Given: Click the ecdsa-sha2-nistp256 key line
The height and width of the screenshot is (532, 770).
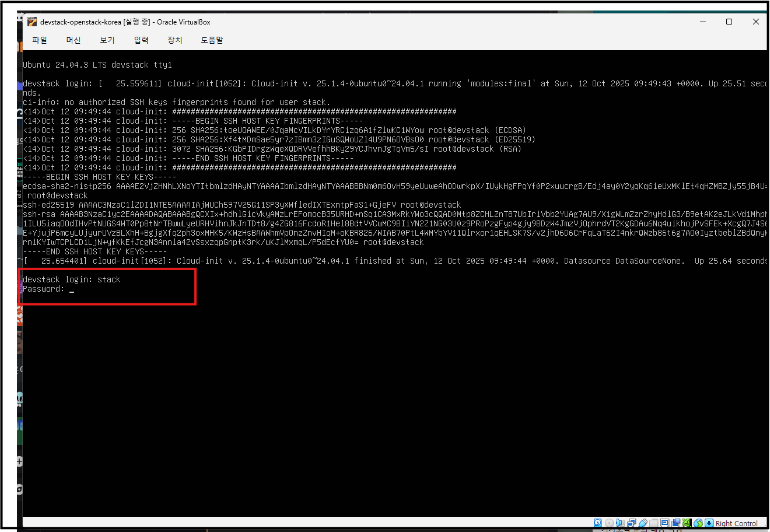Looking at the screenshot, I should pos(395,186).
